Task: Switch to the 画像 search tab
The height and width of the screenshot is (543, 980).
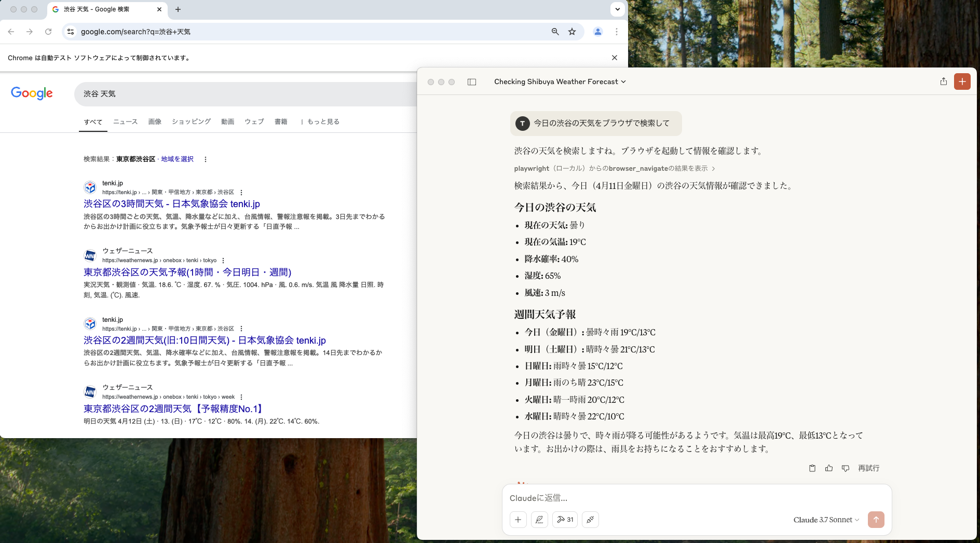Action: tap(155, 121)
